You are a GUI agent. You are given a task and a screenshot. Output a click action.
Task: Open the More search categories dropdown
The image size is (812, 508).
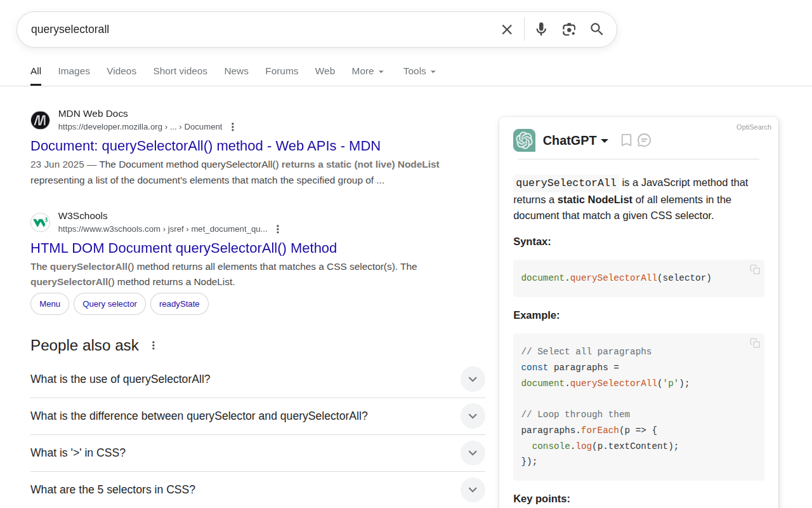tap(368, 71)
